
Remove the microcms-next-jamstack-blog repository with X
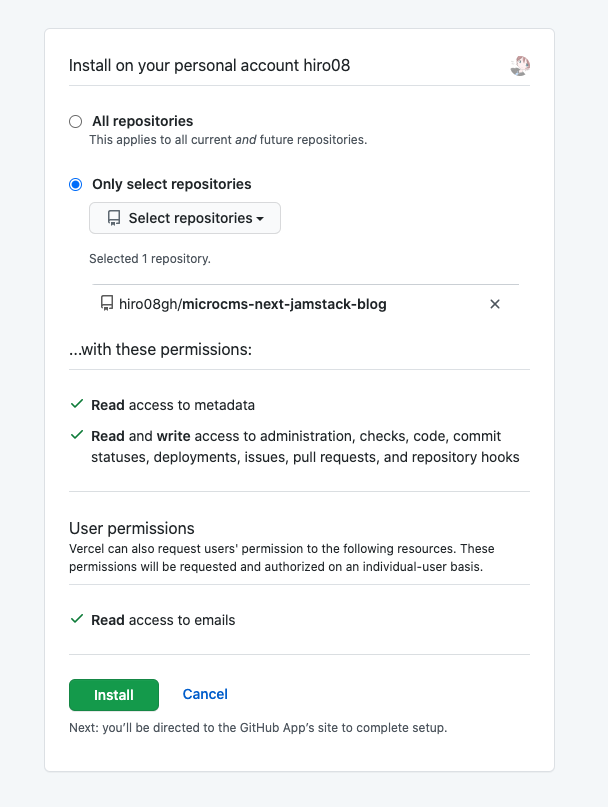[494, 304]
